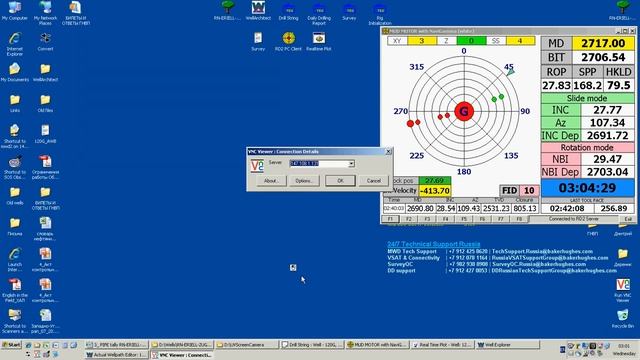Image resolution: width=640 pixels, height=360 pixels.
Task: Click the Start button on taskbar
Action: click(x=11, y=345)
